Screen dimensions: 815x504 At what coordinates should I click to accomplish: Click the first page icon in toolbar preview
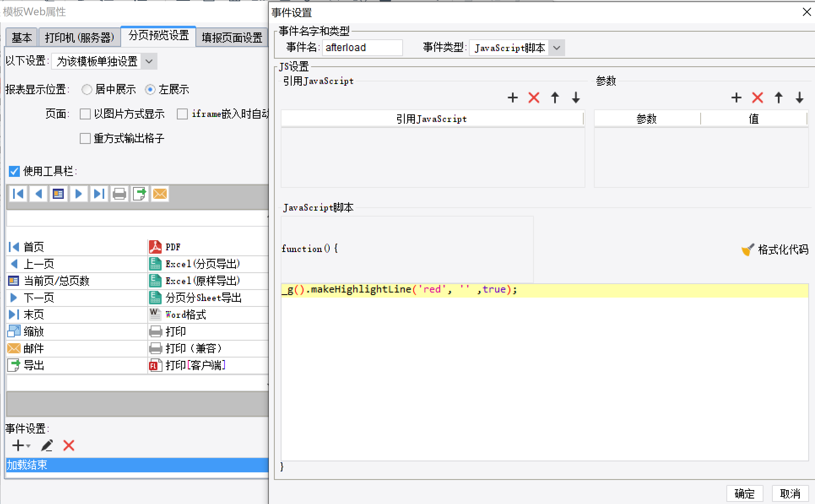point(18,194)
